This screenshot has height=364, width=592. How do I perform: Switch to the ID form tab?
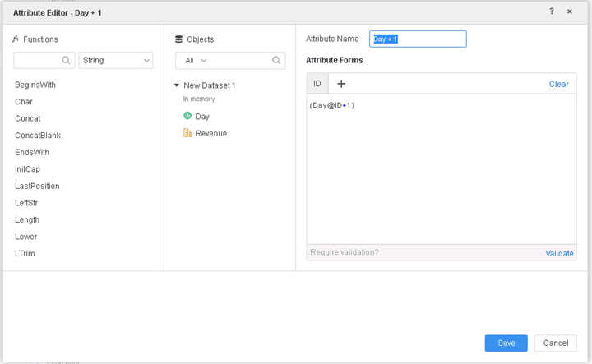(x=317, y=84)
